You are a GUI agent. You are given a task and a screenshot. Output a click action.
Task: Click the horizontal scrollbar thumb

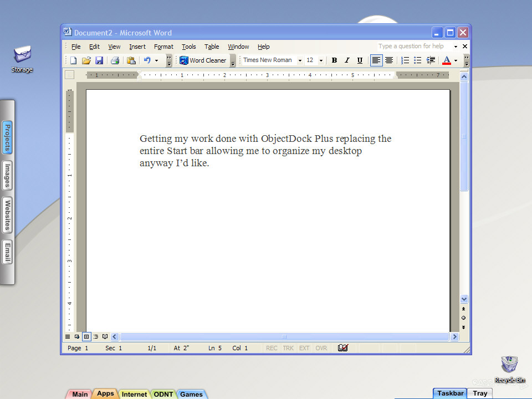tap(284, 336)
